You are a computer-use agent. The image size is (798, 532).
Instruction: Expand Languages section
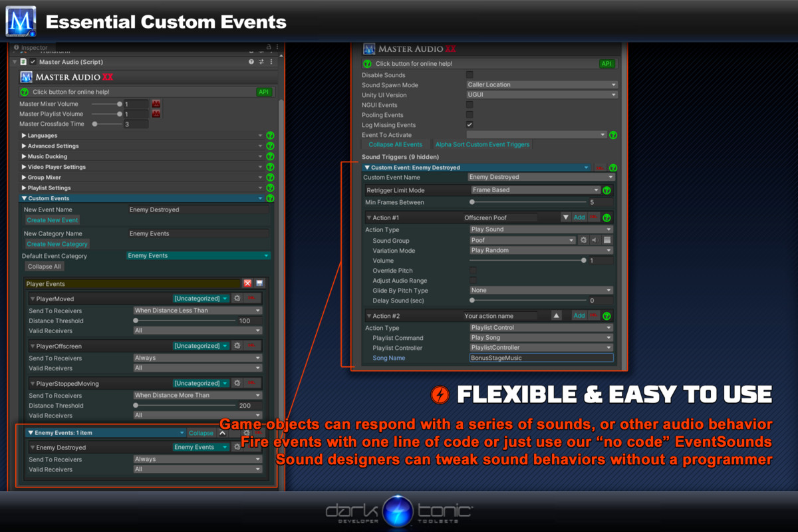25,136
